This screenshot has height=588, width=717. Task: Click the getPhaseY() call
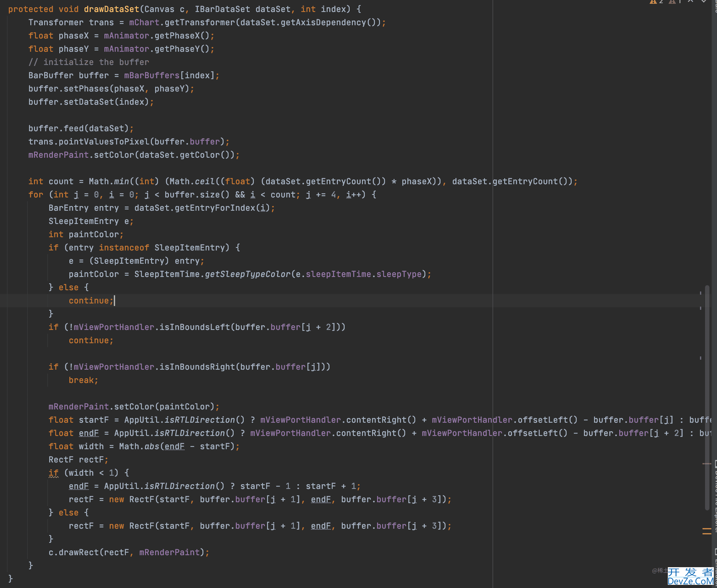point(182,49)
